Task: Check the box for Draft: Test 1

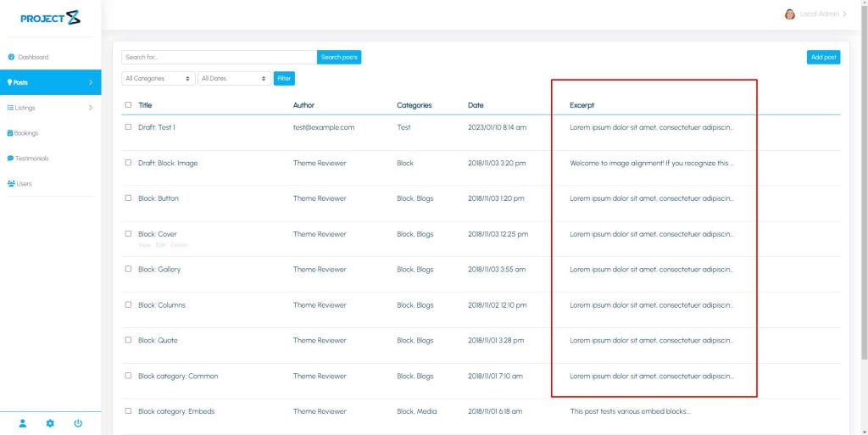Action: (x=128, y=127)
